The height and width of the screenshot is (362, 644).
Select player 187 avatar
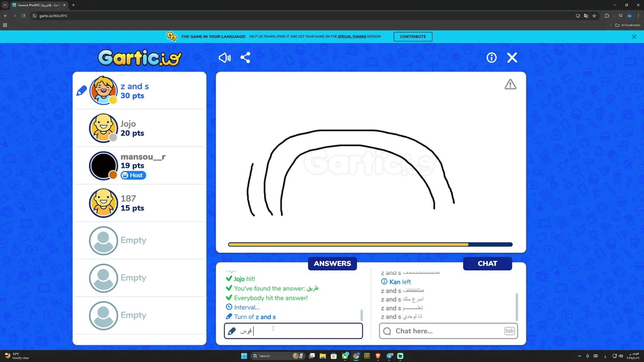(103, 203)
